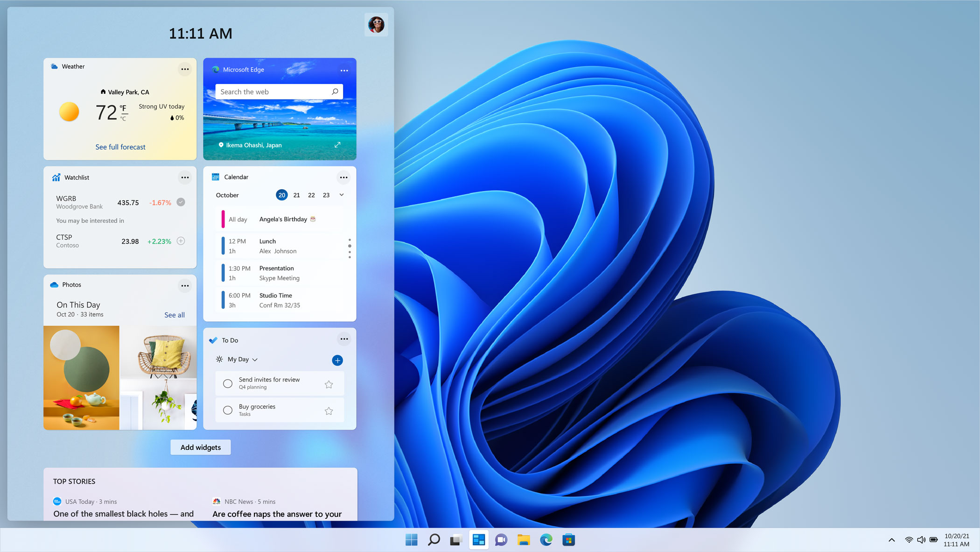Click See all Photos on This Day

tap(173, 314)
